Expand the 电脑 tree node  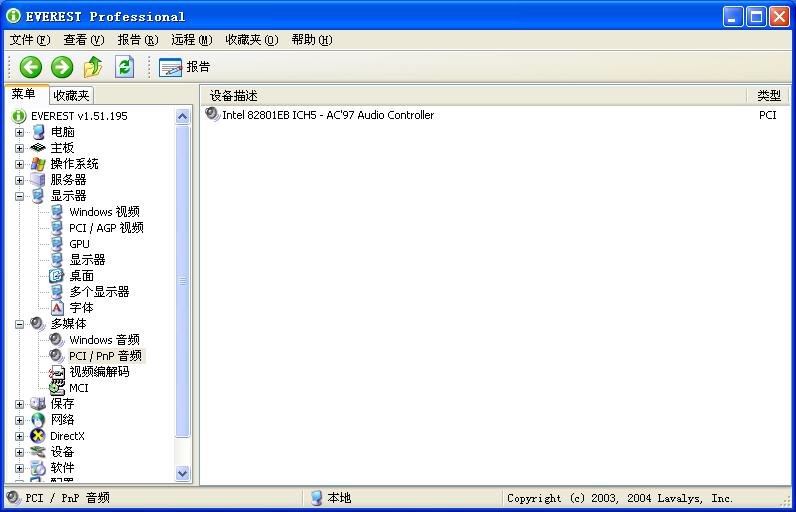click(19, 132)
